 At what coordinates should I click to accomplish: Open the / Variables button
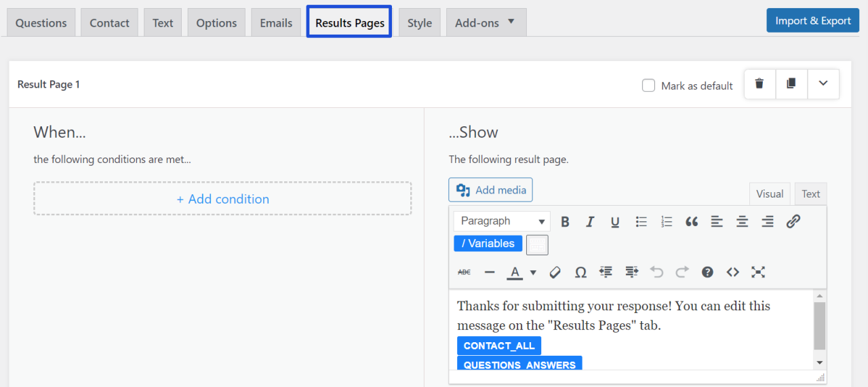[488, 244]
